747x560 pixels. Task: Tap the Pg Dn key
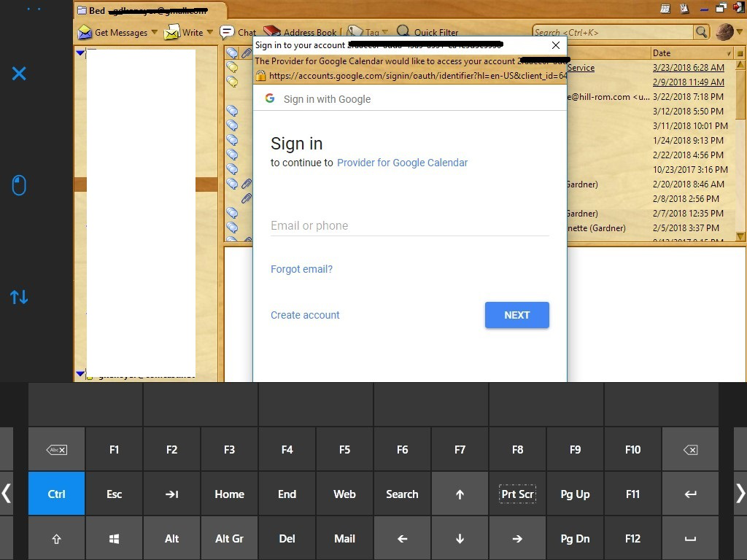pos(575,539)
